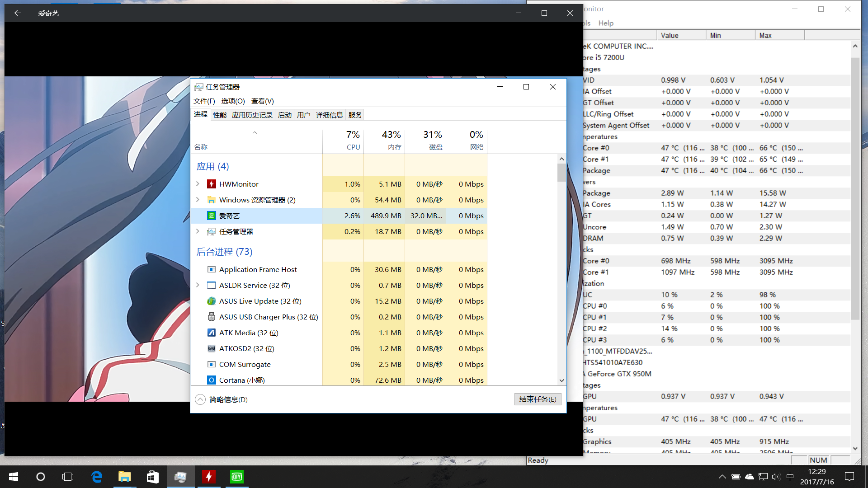
Task: Click the 爱奇艺 process icon in list
Action: pos(211,216)
